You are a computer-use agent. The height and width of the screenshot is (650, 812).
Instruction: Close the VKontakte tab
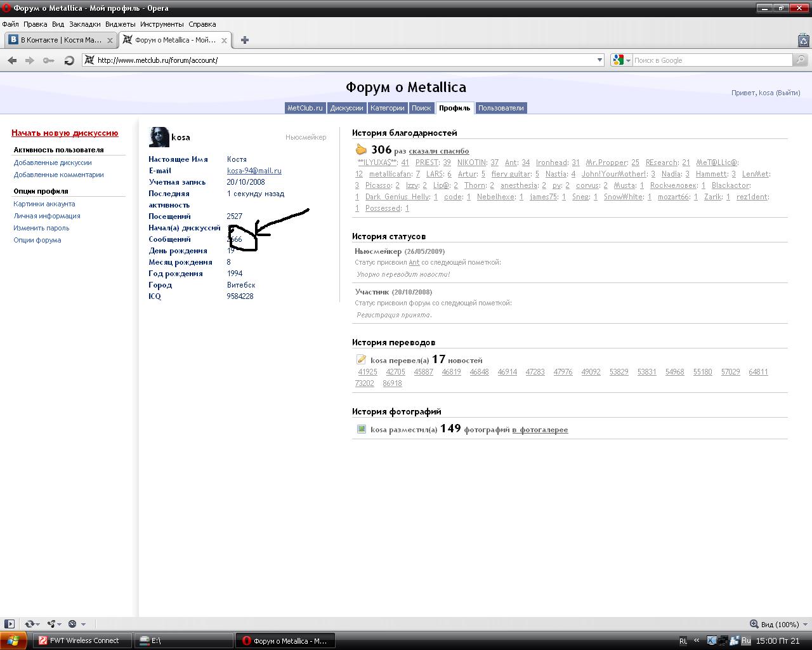[x=110, y=40]
